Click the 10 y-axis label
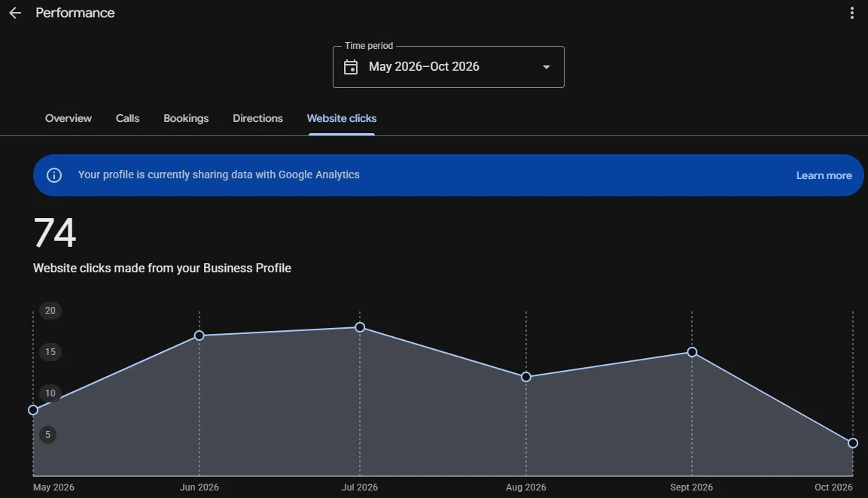The image size is (868, 498). pos(50,393)
